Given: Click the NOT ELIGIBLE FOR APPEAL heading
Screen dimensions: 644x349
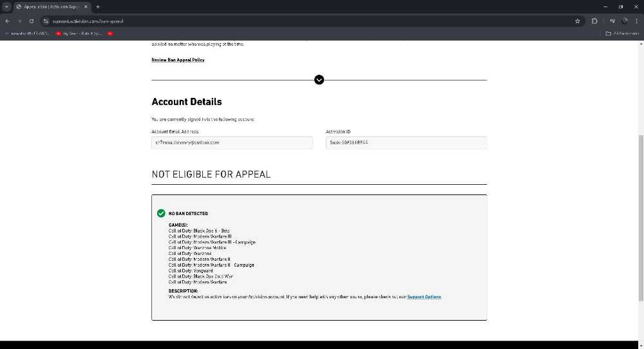Looking at the screenshot, I should pos(211,174).
